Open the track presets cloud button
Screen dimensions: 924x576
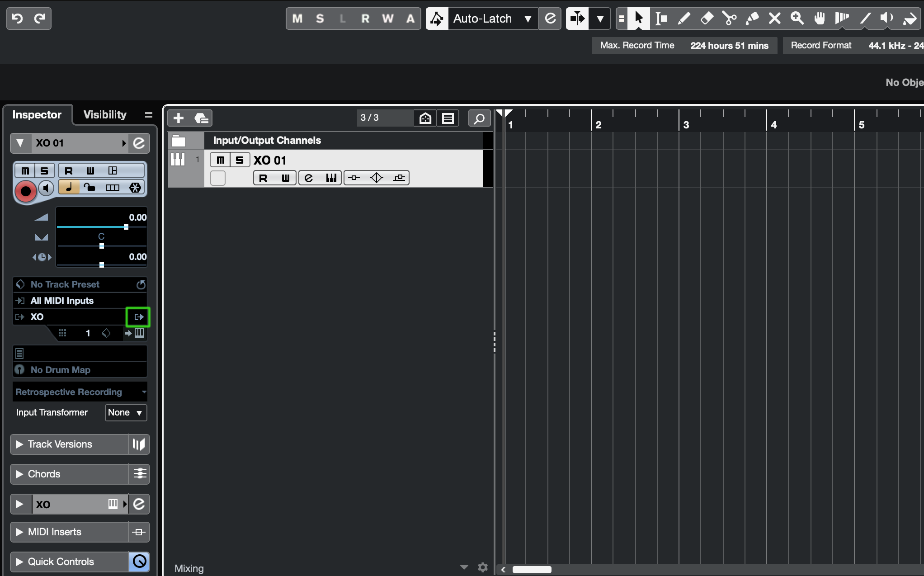(x=201, y=118)
